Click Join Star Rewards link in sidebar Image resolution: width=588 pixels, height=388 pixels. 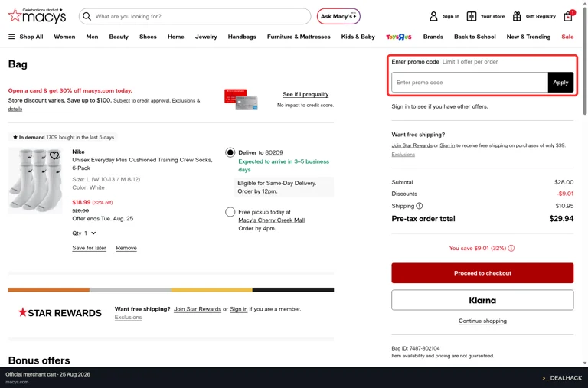coord(412,145)
